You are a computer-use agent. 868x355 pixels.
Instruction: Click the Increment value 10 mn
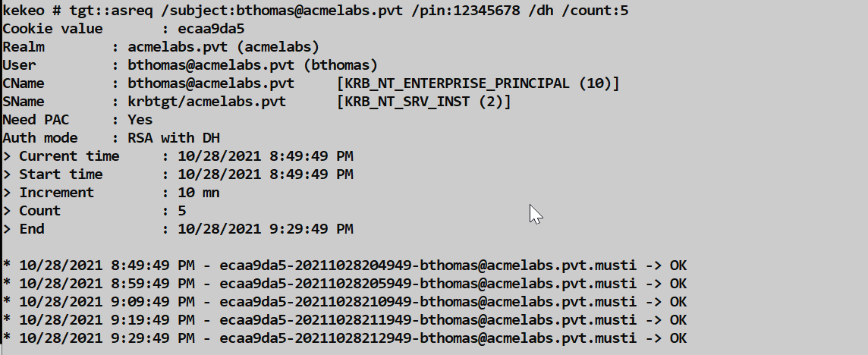tap(198, 193)
